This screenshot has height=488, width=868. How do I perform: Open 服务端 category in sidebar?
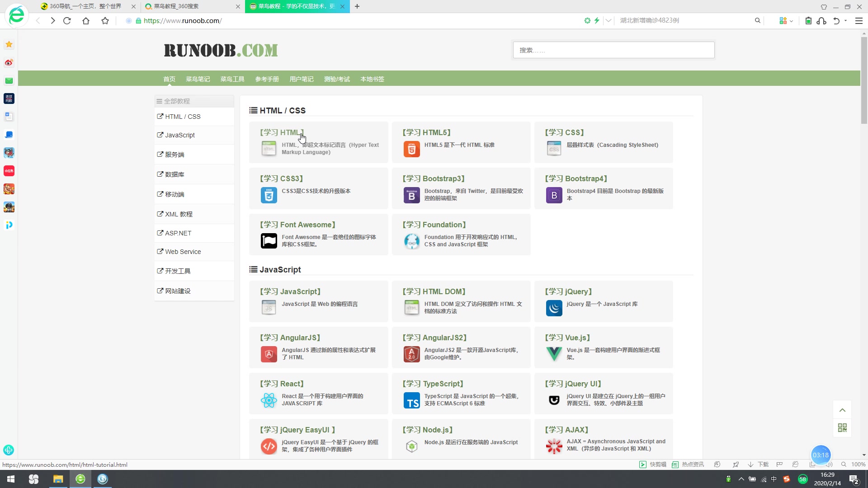point(194,155)
